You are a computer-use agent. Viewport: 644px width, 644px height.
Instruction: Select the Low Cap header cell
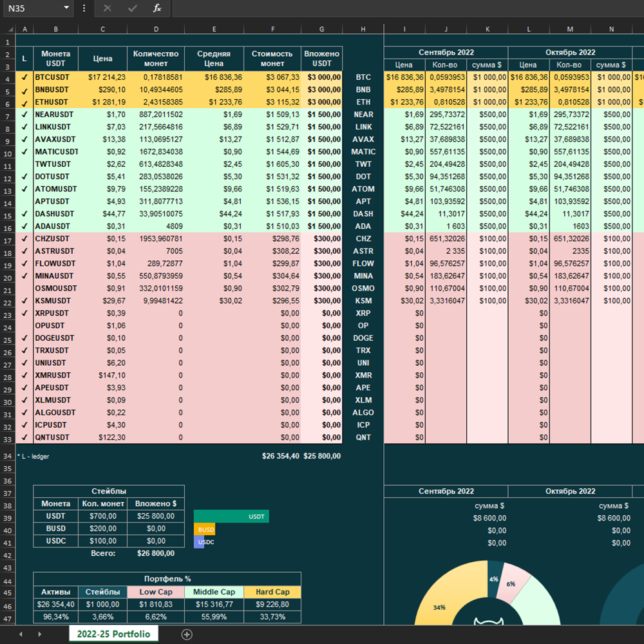[x=156, y=592]
